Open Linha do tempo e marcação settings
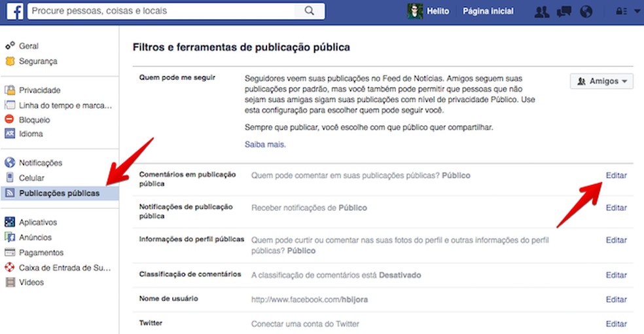The image size is (644, 334). tap(65, 105)
